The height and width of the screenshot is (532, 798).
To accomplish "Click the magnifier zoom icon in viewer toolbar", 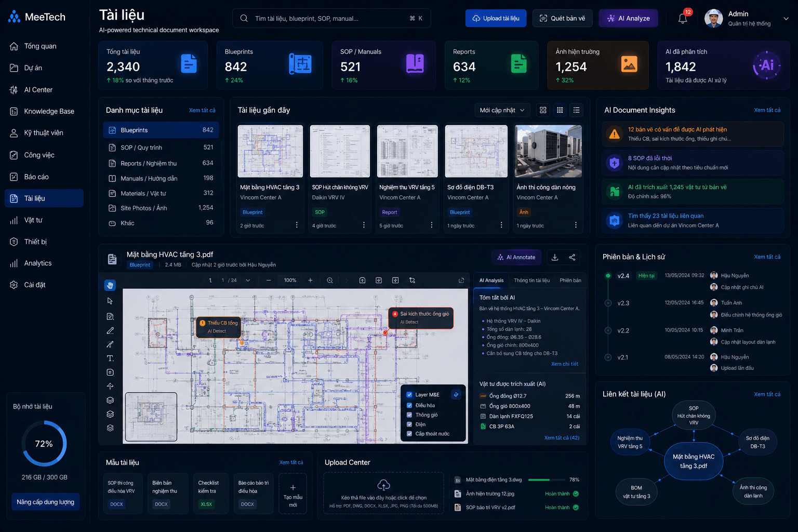I will pos(330,281).
